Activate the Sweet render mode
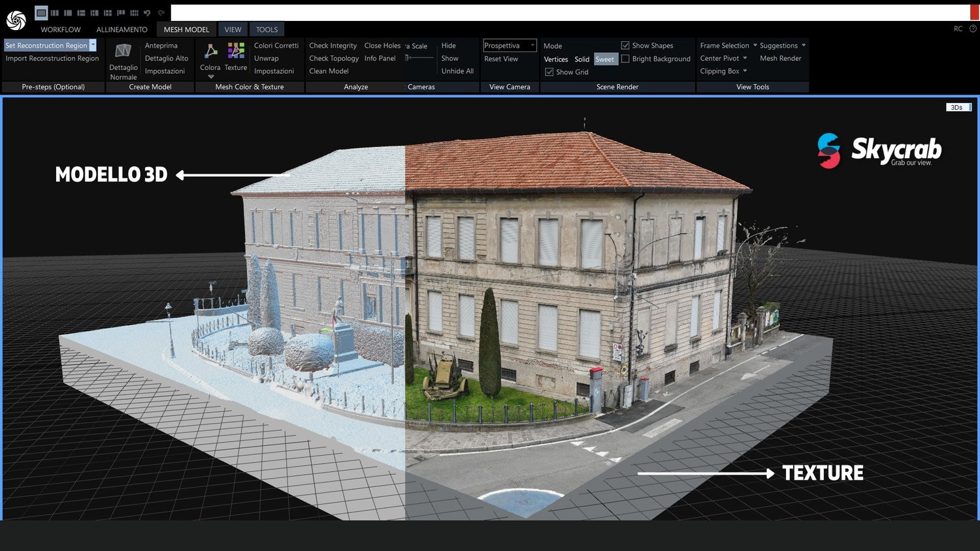 (x=605, y=59)
